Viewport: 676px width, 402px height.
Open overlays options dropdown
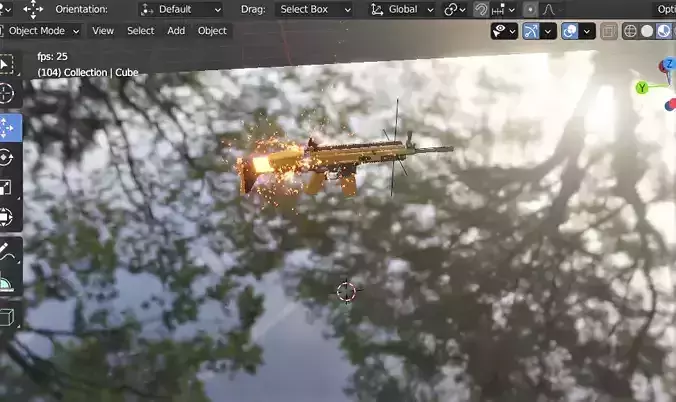tap(587, 31)
